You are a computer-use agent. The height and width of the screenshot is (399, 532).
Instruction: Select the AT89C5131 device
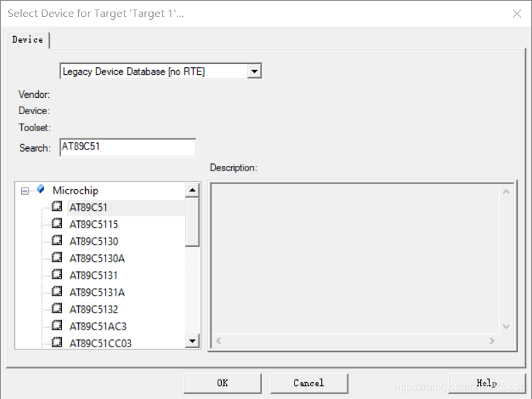[94, 275]
